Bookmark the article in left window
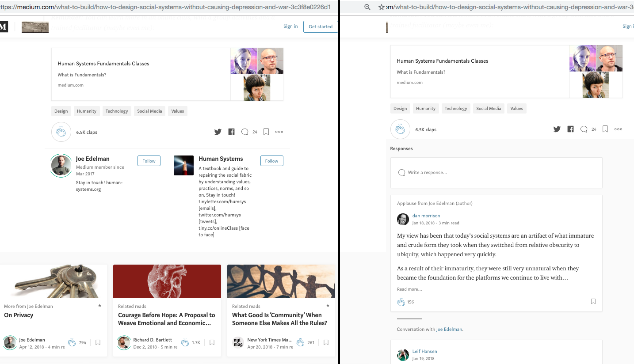634x364 pixels. 266,132
